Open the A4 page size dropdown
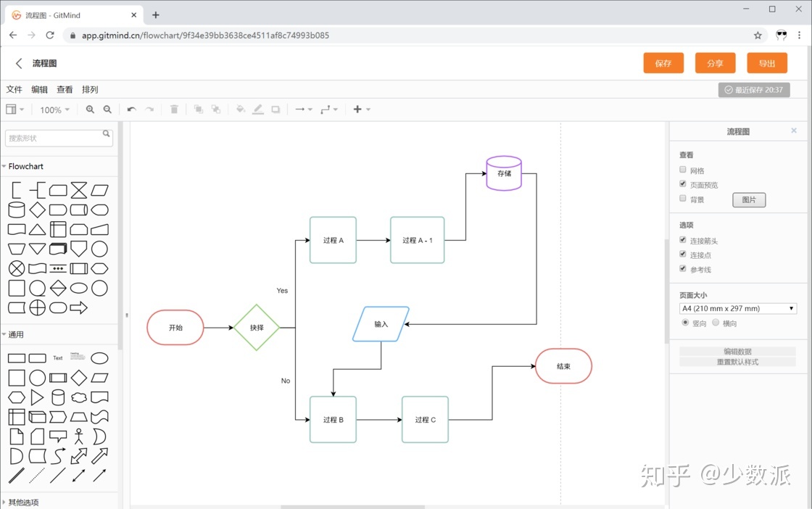 (737, 309)
